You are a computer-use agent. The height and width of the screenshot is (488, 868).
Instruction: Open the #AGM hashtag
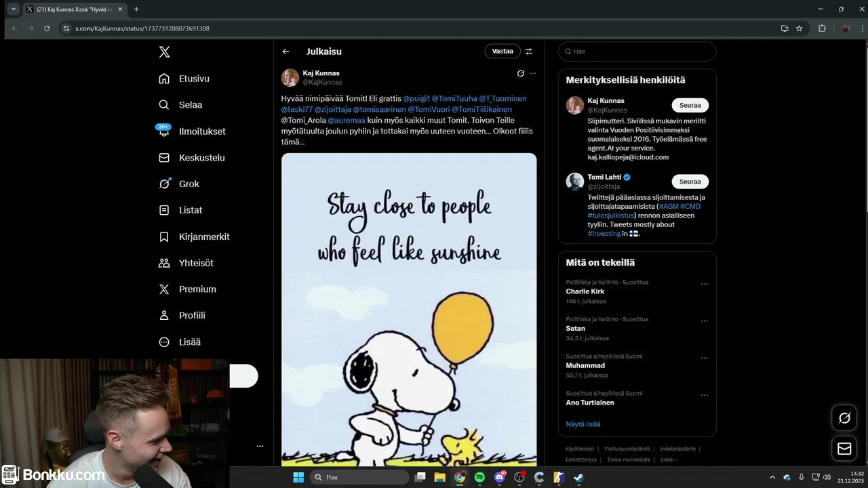click(x=669, y=207)
